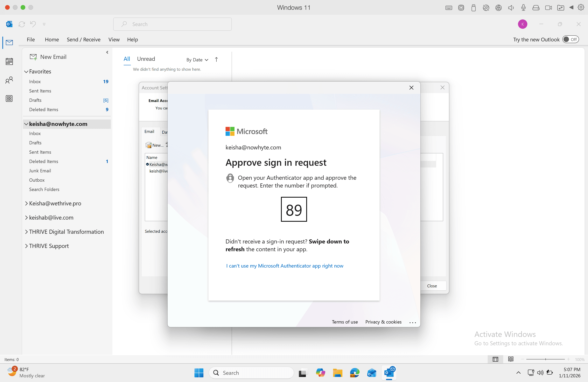Open the Windows Start menu
The image size is (588, 382).
click(199, 373)
